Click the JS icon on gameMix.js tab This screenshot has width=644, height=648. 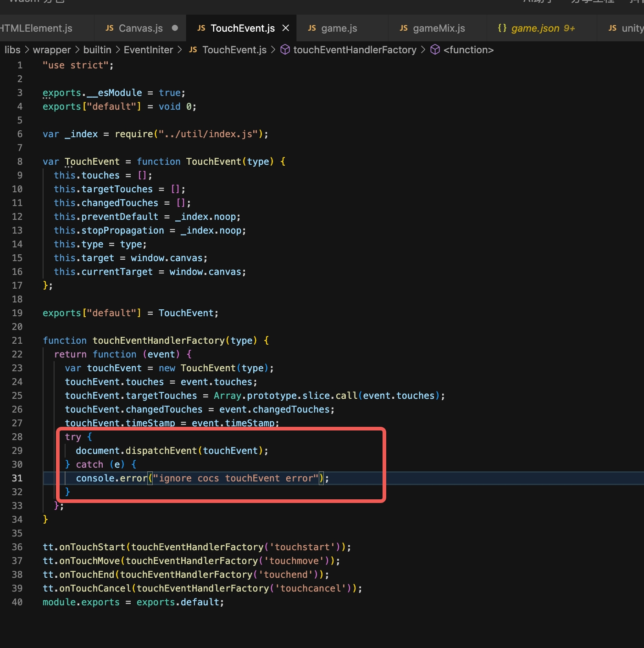point(404,28)
